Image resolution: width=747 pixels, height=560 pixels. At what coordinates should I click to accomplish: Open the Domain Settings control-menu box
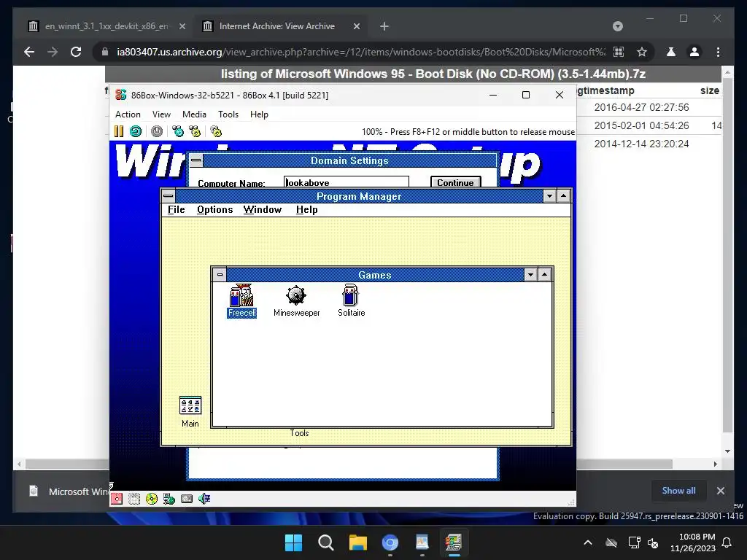click(x=196, y=160)
